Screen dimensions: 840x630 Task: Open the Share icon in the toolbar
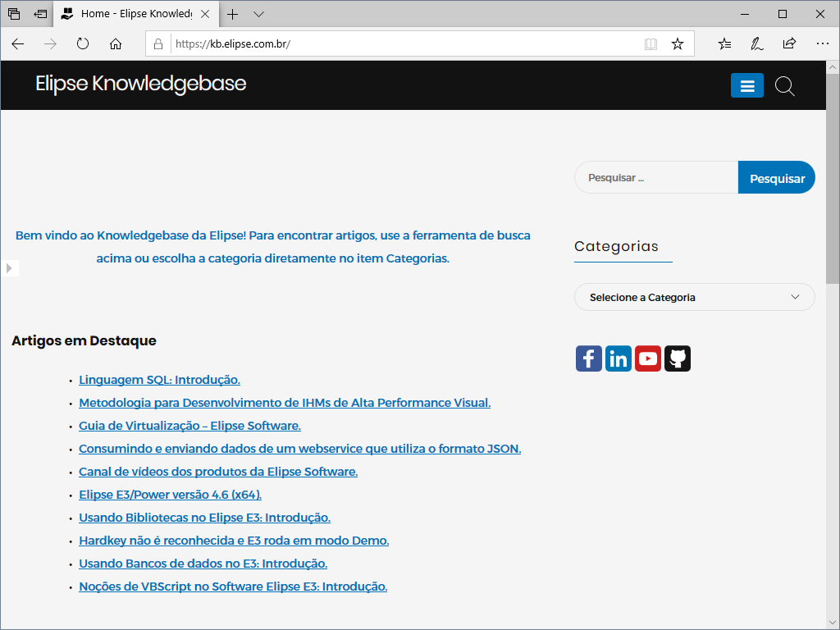tap(789, 43)
